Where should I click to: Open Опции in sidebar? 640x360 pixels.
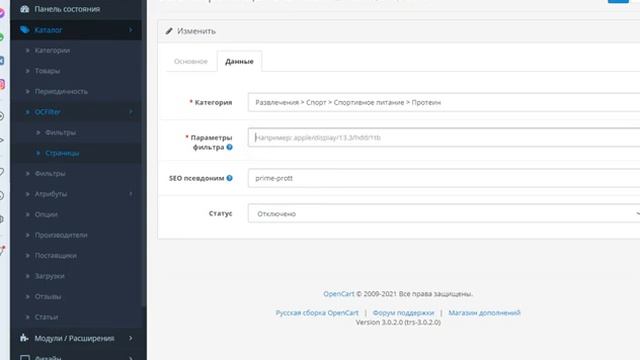click(x=46, y=214)
